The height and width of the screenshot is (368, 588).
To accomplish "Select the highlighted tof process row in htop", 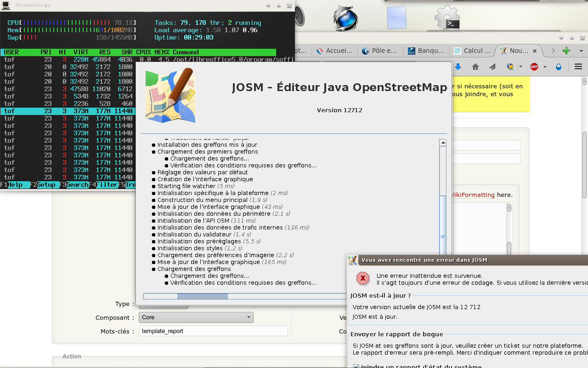I will click(68, 111).
